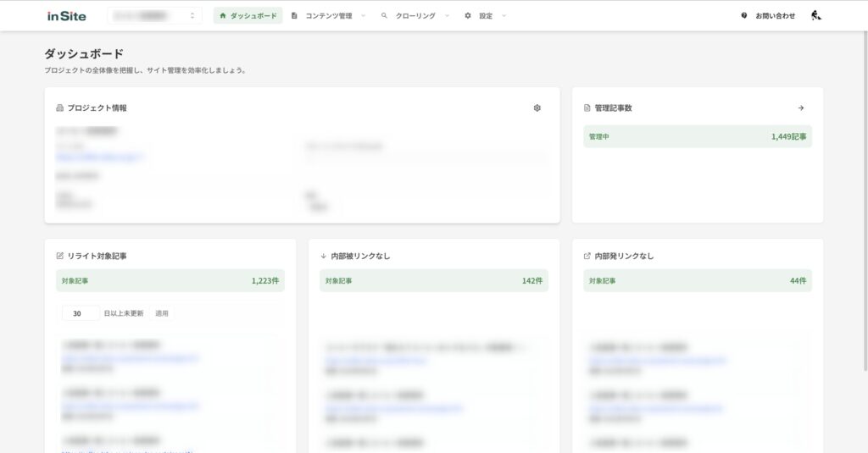The width and height of the screenshot is (868, 453).
Task: Open the コンテンツ管理 menu
Action: click(328, 15)
